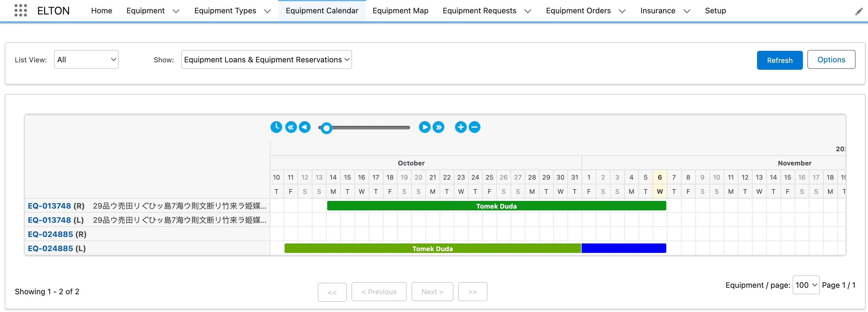This screenshot has width=868, height=312.
Task: Open the Equipment Map tab
Action: coord(400,11)
